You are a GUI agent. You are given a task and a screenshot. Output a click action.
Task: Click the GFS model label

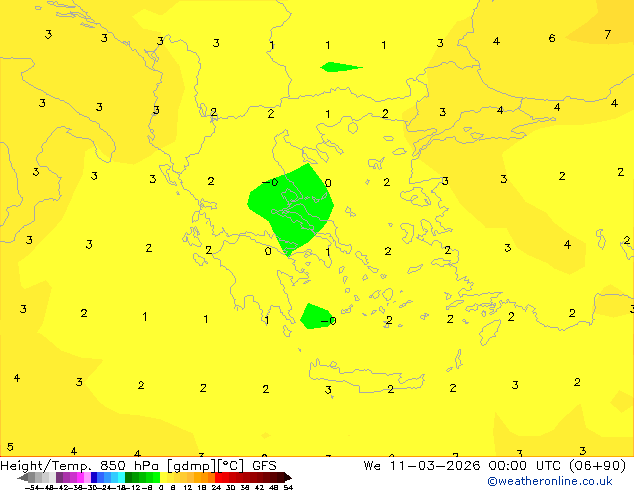(x=264, y=466)
